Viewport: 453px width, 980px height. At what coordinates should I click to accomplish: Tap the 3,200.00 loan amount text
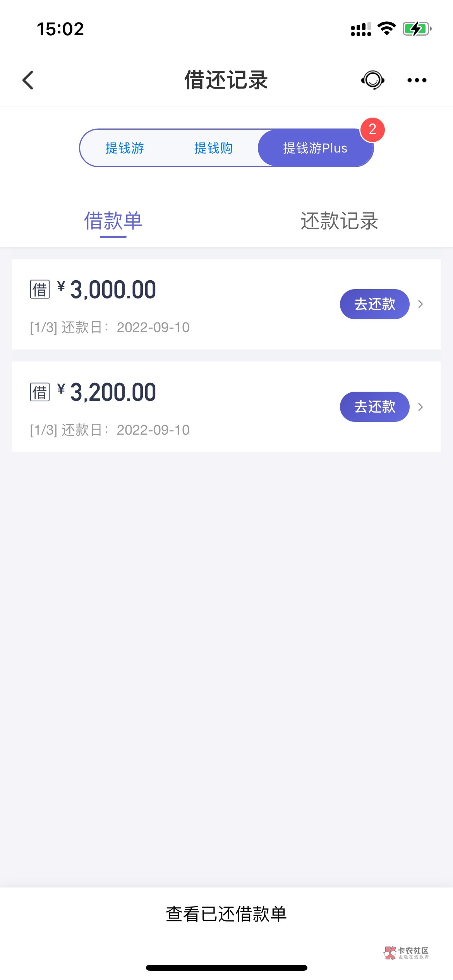click(x=113, y=392)
